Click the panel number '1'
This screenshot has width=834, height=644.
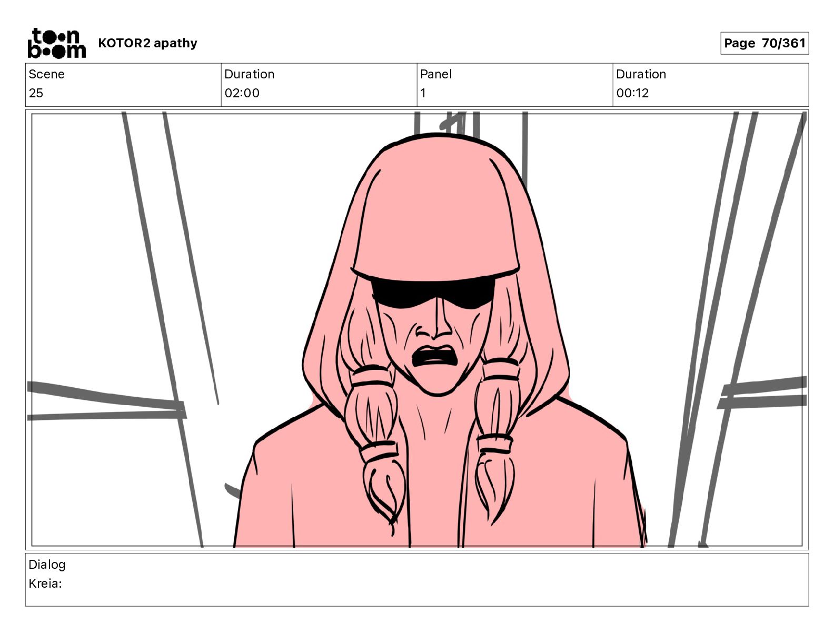pyautogui.click(x=423, y=93)
